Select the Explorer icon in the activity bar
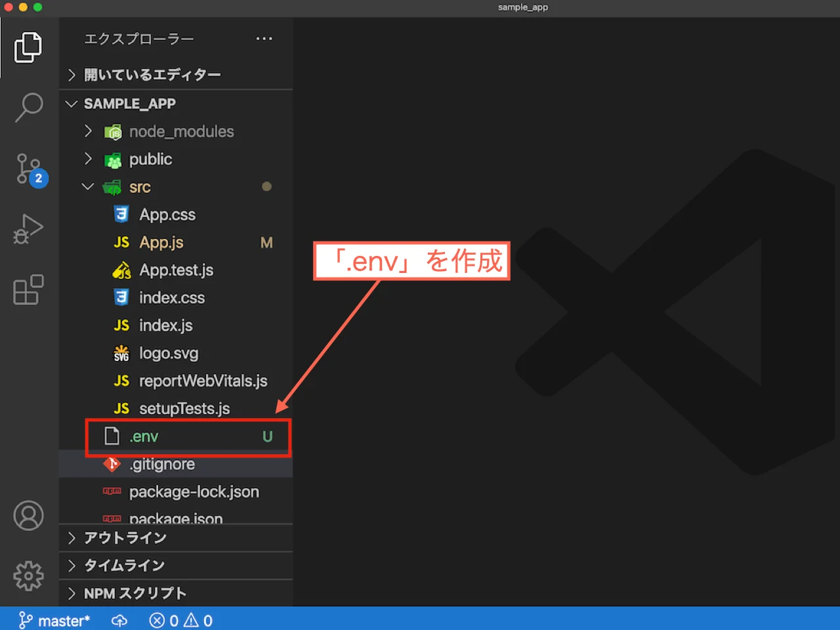840x630 pixels. pyautogui.click(x=28, y=47)
